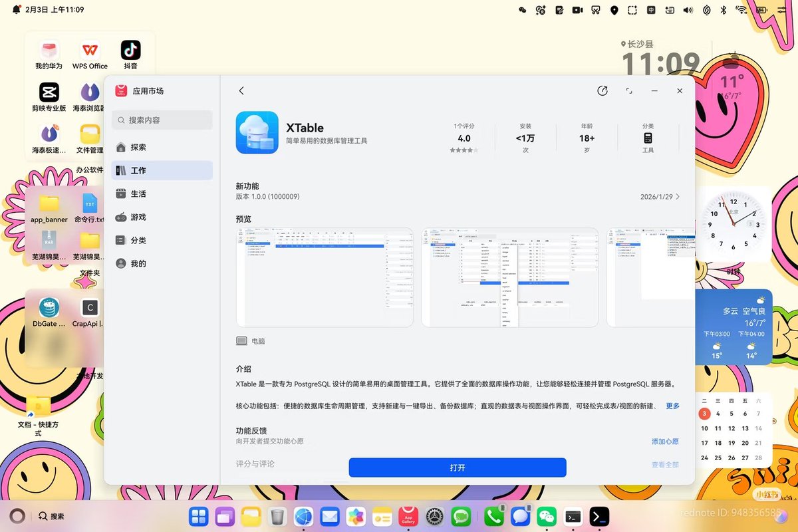
Task: Select 生活 in the sidebar
Action: pos(162,194)
